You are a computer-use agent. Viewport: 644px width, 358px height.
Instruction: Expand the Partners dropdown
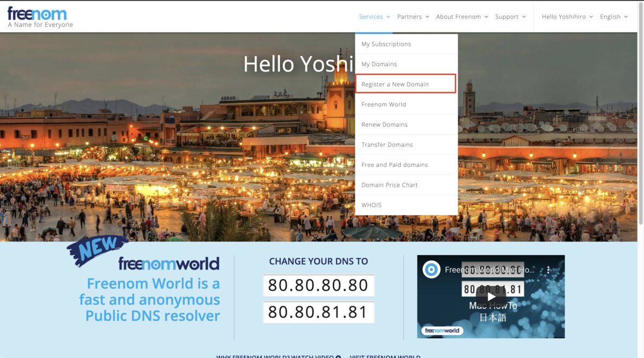tap(413, 17)
